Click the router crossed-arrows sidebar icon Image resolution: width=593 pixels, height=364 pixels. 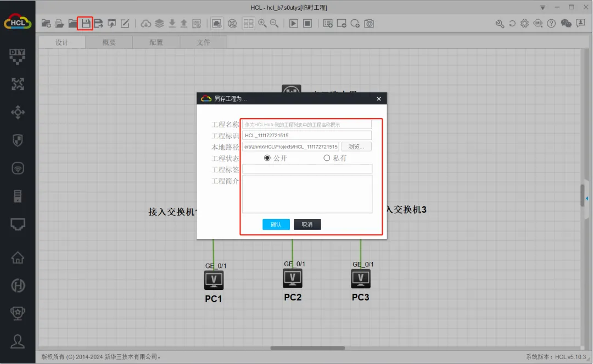pos(18,84)
